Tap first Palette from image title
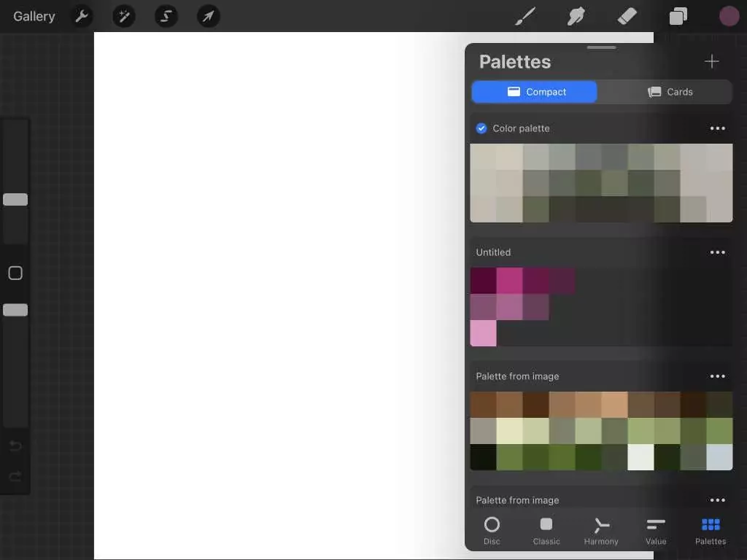The width and height of the screenshot is (747, 560). point(517,376)
